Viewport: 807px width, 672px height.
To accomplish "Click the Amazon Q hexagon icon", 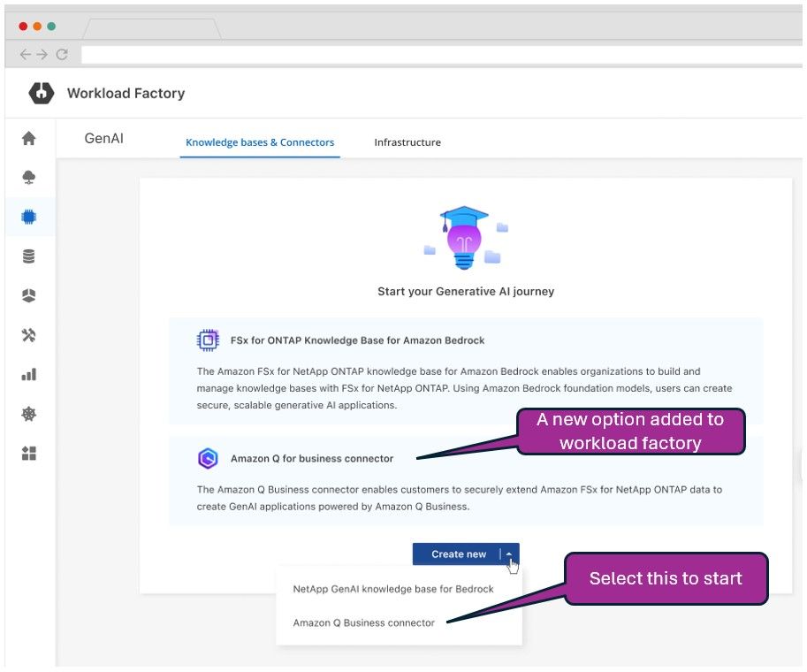I will [208, 458].
